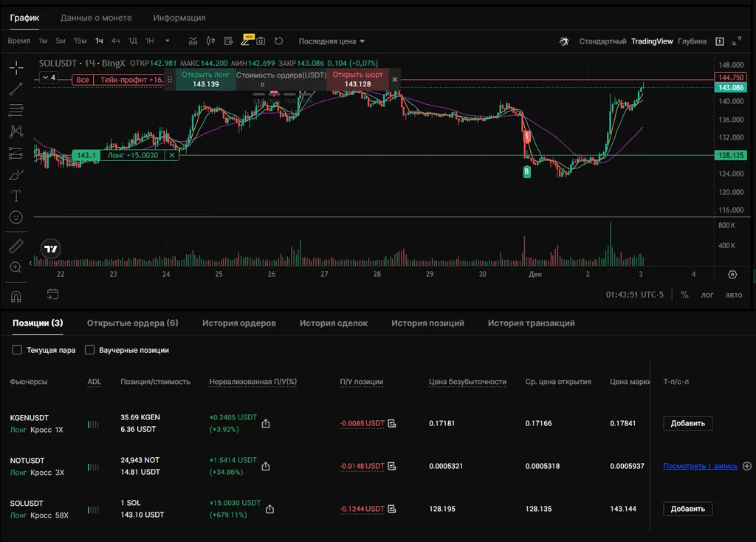The width and height of the screenshot is (756, 542).
Task: Select the pattern drawing tool
Action: click(16, 131)
